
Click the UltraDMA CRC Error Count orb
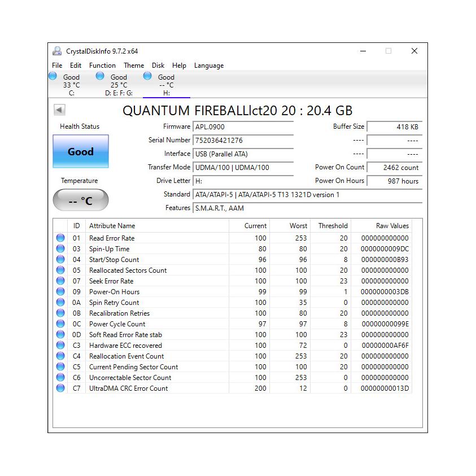tap(60, 388)
